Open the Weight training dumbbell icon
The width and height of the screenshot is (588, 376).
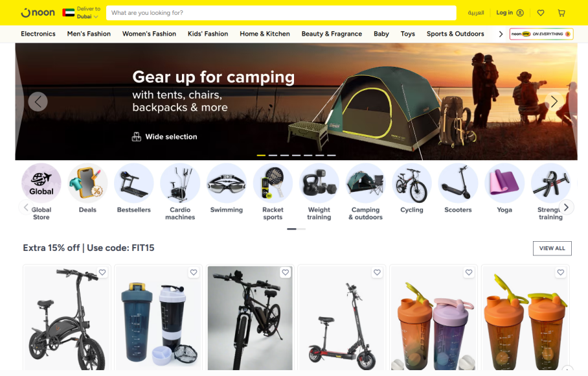pos(319,183)
